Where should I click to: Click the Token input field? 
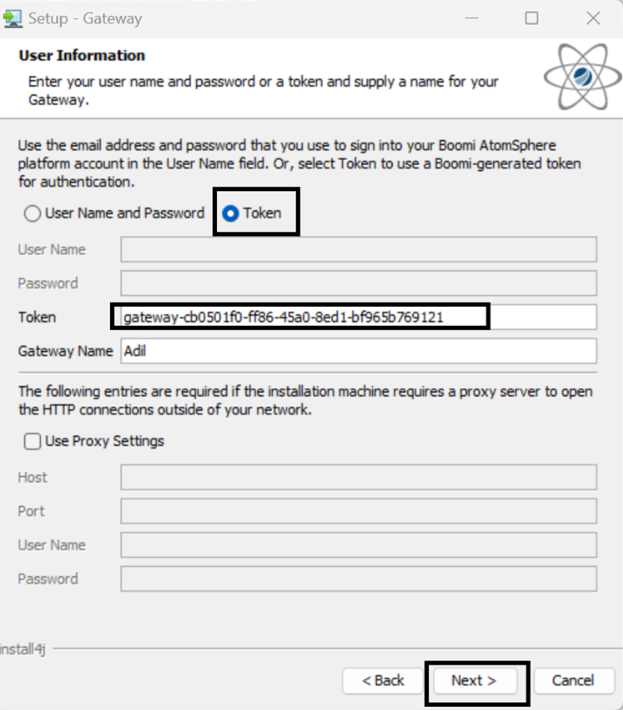[358, 317]
